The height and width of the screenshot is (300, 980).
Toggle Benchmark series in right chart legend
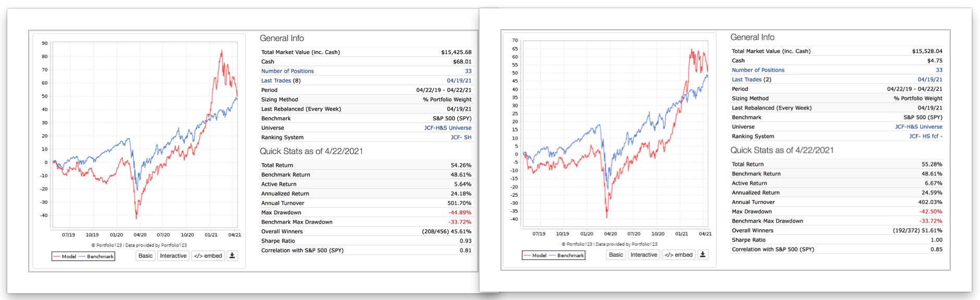coord(567,255)
